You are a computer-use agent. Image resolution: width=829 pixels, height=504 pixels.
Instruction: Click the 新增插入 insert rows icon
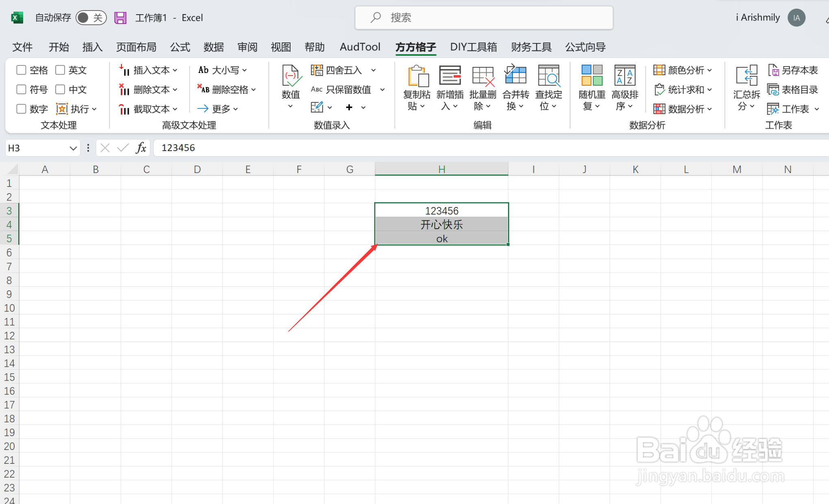tap(450, 76)
